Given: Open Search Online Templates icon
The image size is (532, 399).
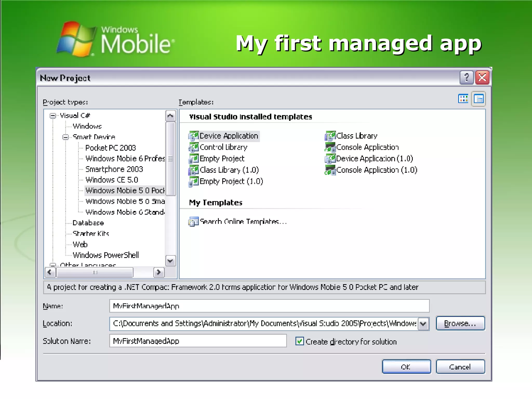Looking at the screenshot, I should [194, 222].
